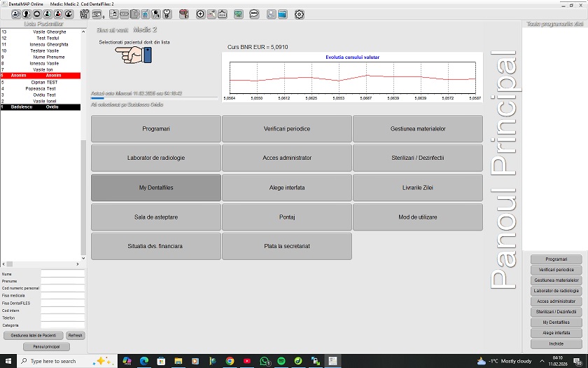Click Gestiunea listei de Pacienti button
The image size is (588, 368).
point(33,336)
